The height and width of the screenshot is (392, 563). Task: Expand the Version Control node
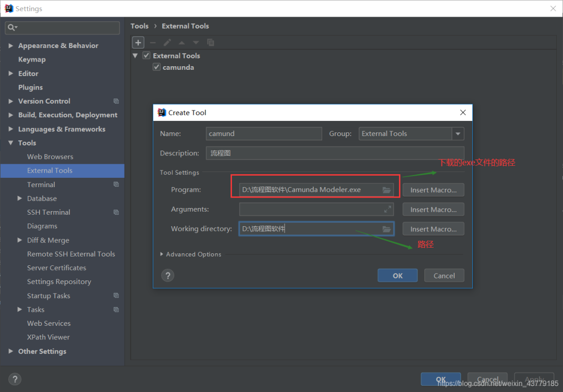(11, 101)
